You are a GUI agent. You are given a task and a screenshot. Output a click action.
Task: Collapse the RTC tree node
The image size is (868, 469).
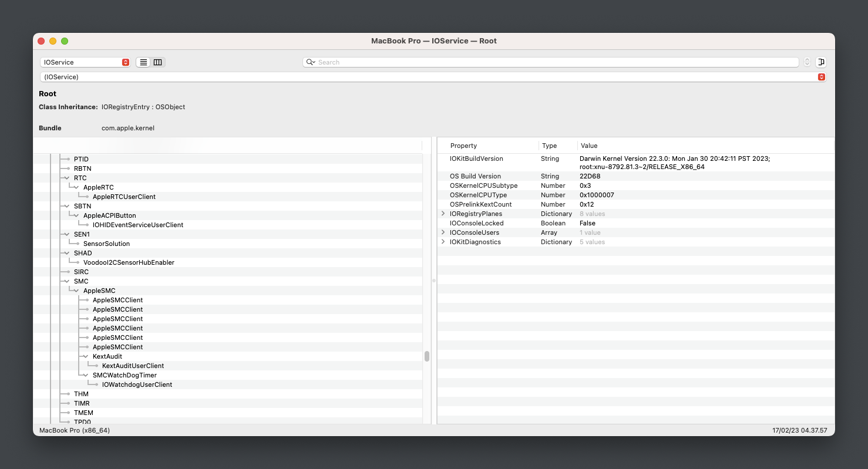click(x=66, y=178)
